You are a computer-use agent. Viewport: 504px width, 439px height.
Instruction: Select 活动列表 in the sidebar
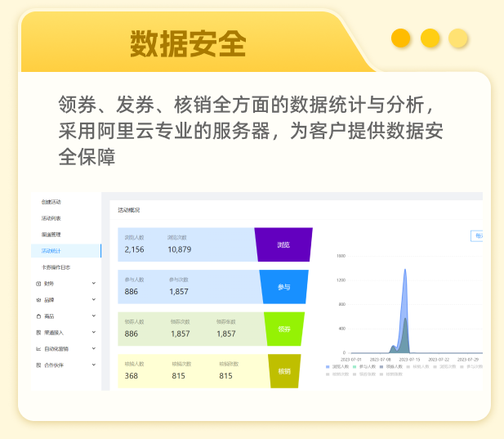[x=51, y=218]
